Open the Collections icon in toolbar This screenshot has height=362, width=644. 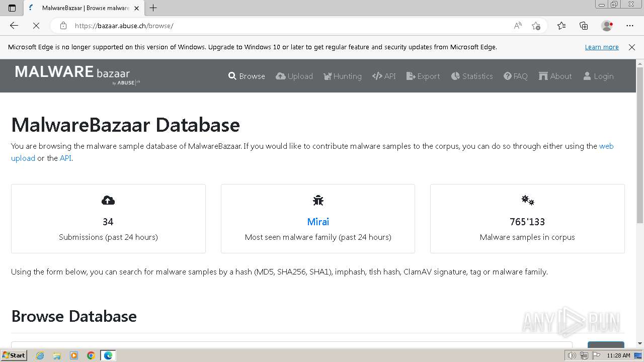(584, 26)
